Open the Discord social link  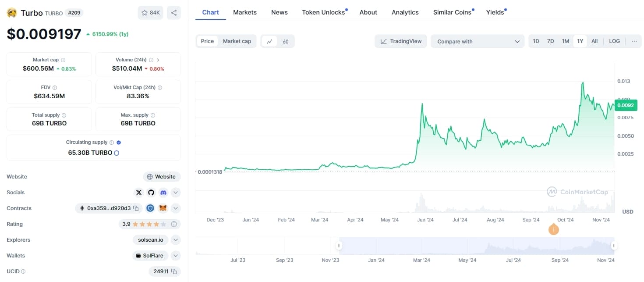click(x=163, y=193)
